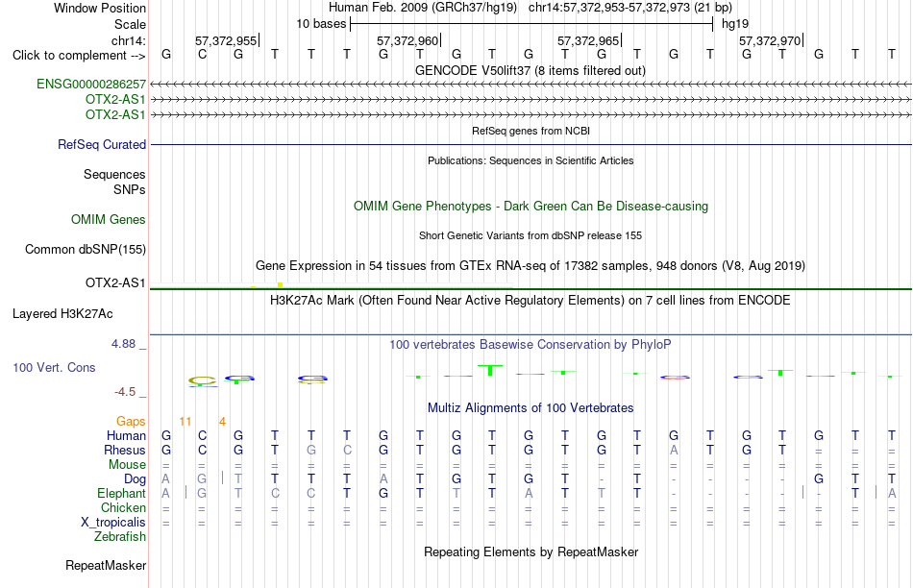Click position marker 57,372,955
This screenshot has height=588, width=913.
click(x=226, y=40)
